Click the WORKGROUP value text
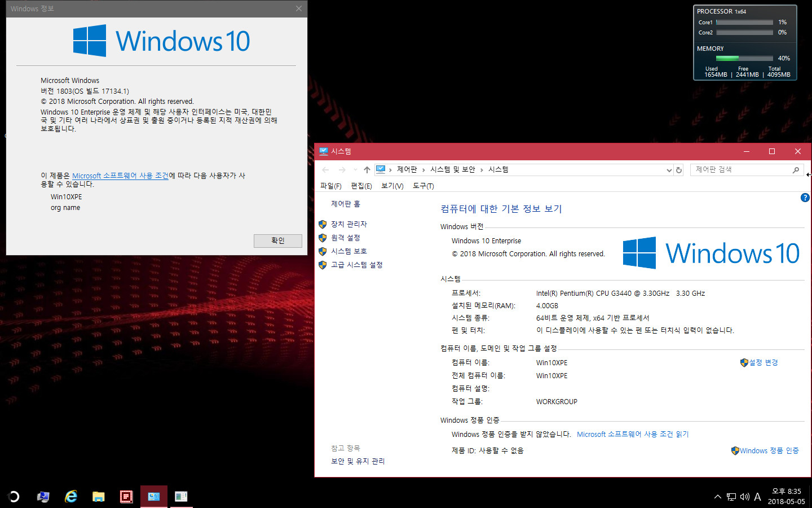 [x=557, y=402]
